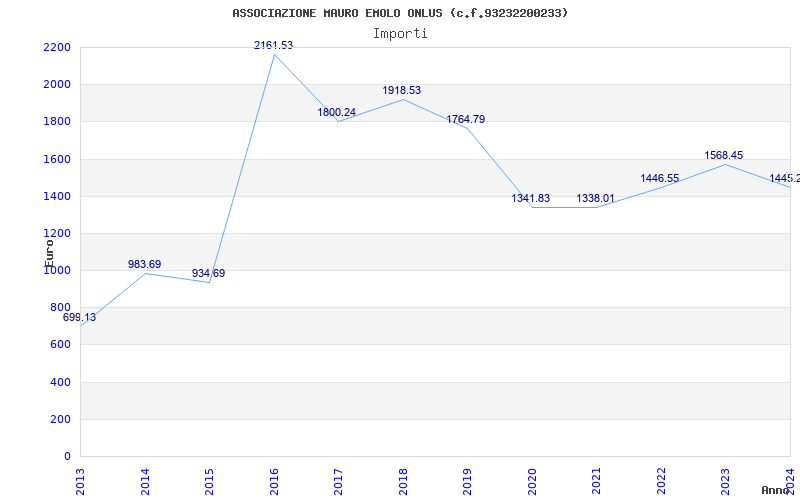
Task: Click the x-axis year 2020
Action: [x=532, y=482]
